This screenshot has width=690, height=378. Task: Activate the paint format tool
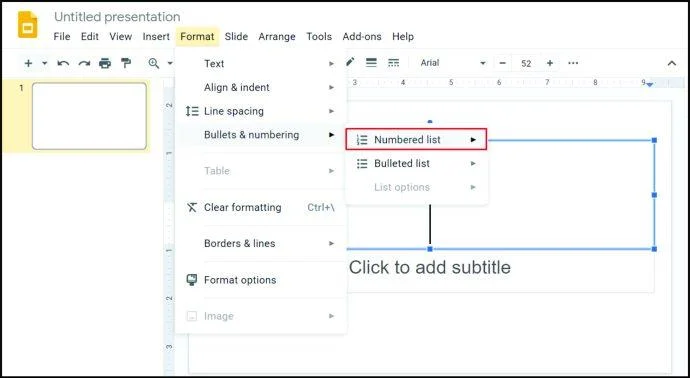[126, 63]
